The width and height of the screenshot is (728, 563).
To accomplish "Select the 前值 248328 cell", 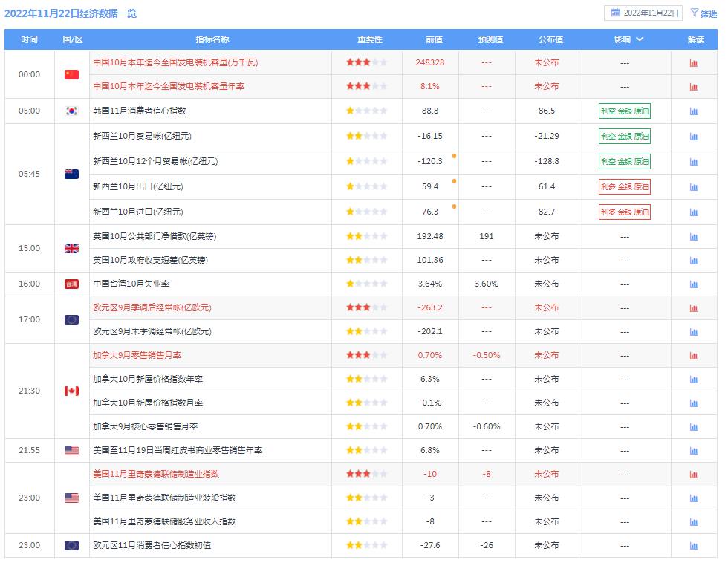I will 430,62.
